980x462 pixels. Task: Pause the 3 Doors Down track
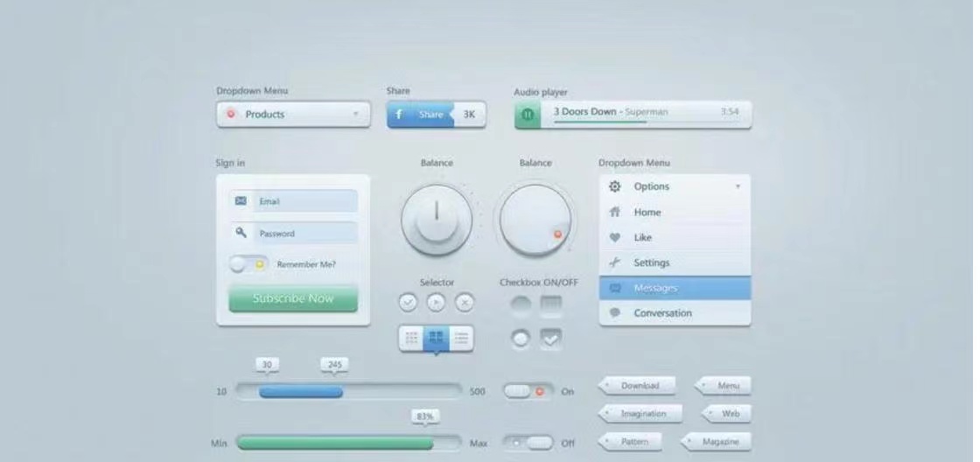(x=528, y=115)
